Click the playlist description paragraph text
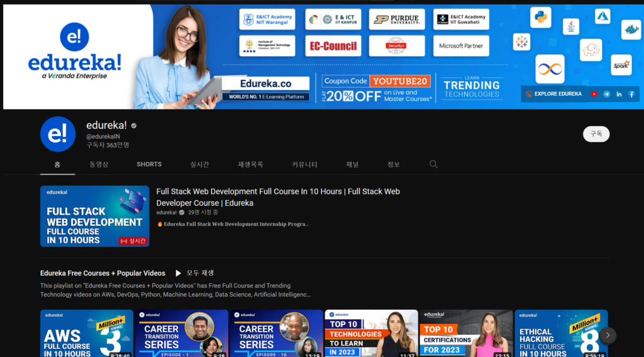 point(175,290)
